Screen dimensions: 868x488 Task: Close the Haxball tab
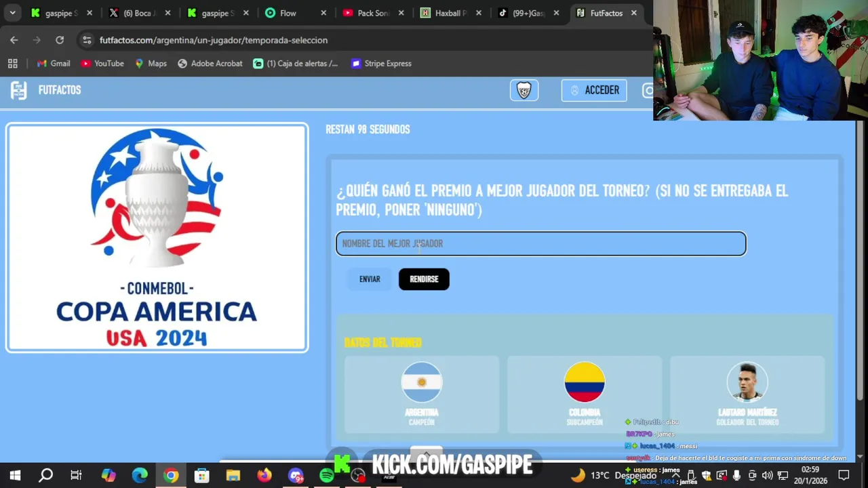(479, 13)
